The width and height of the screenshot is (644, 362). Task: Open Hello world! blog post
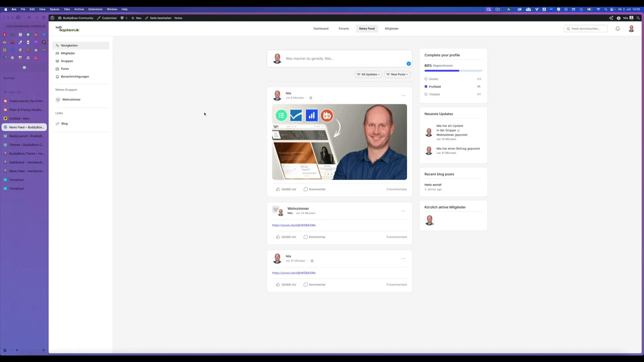pos(433,185)
